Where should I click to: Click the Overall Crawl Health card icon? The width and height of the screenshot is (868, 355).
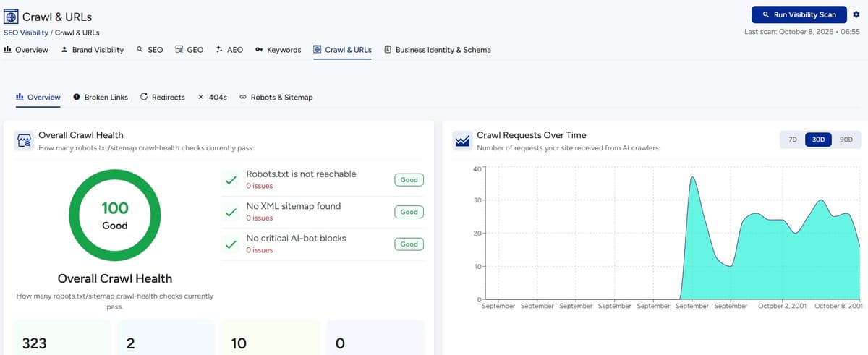click(x=24, y=141)
